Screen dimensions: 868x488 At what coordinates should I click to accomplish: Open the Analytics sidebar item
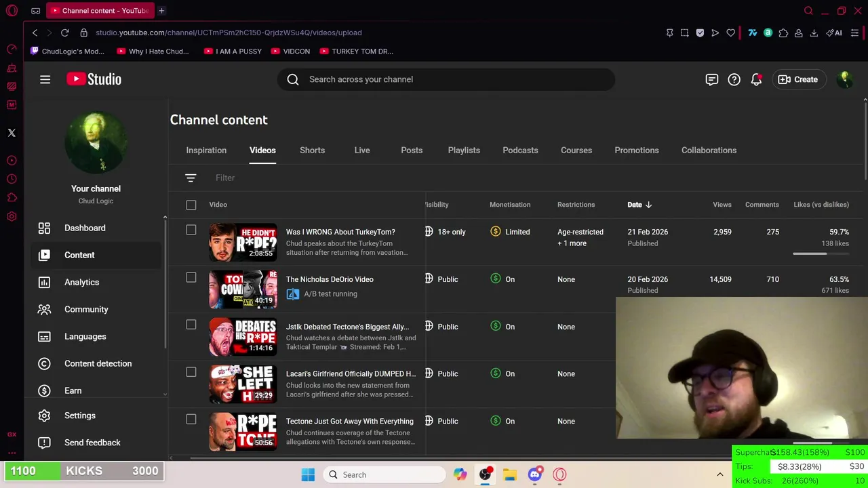click(x=95, y=282)
